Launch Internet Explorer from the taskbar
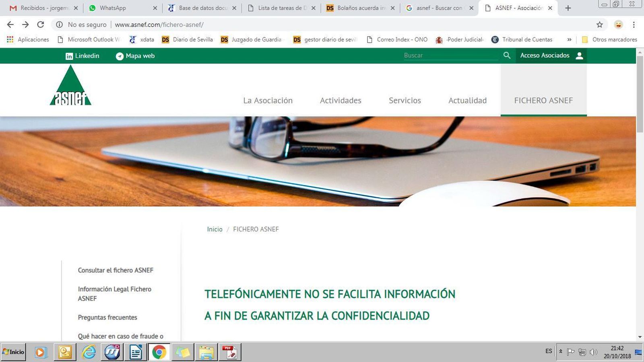 (x=89, y=352)
